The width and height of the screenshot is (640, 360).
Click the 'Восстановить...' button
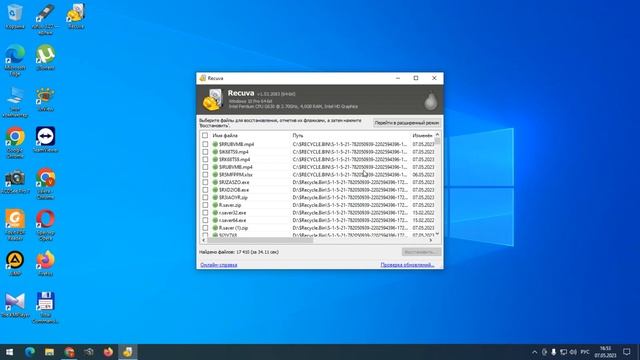421,252
